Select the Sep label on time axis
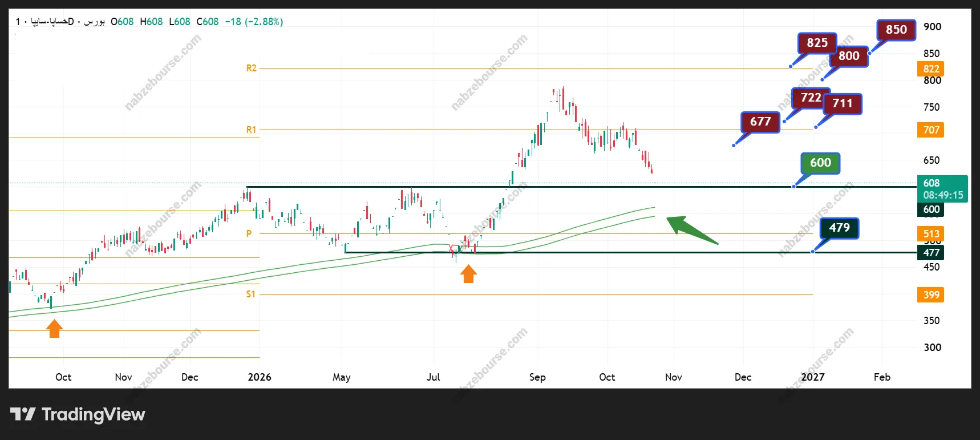980x440 pixels. coord(537,377)
